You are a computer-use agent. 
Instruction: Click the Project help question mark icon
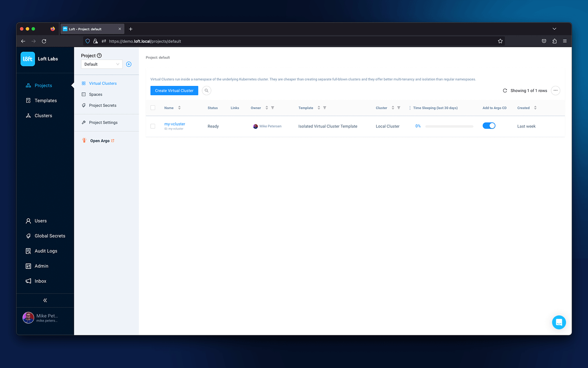(99, 56)
